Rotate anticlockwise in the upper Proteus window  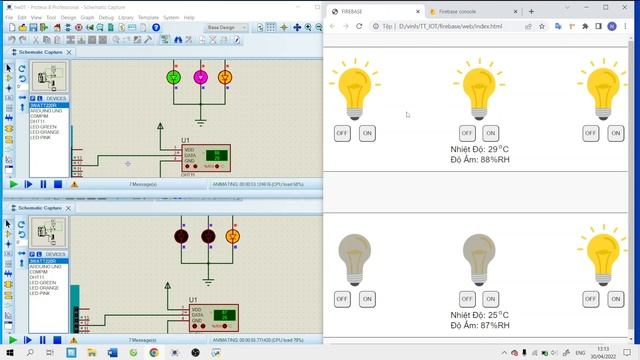(22, 78)
